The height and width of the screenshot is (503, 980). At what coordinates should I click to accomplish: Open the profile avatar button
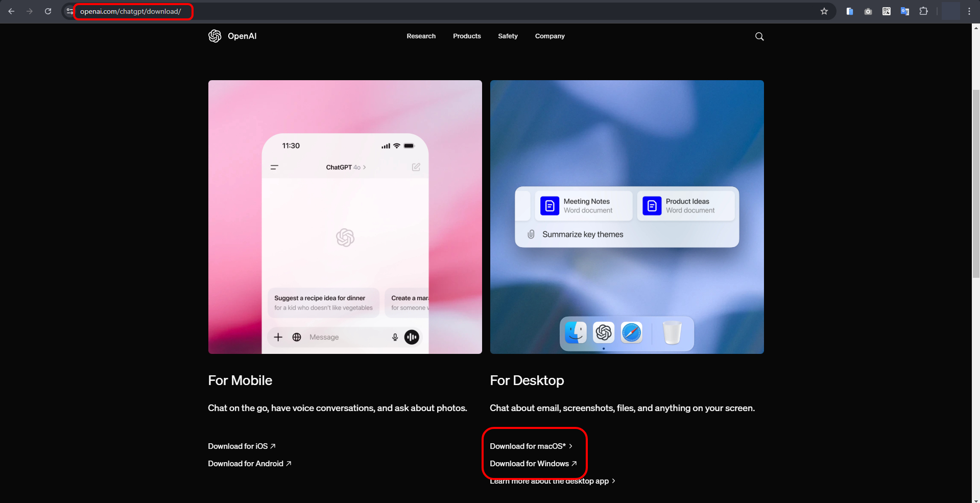click(x=951, y=11)
